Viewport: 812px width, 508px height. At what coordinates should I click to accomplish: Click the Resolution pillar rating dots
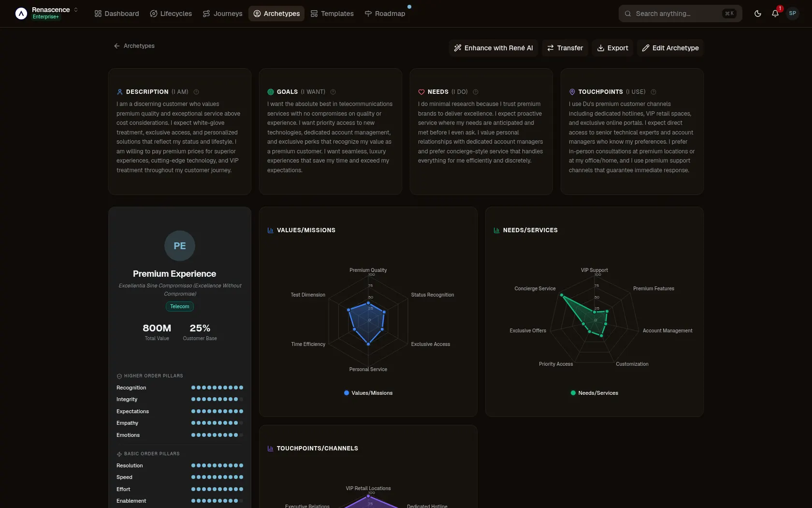[x=217, y=465]
